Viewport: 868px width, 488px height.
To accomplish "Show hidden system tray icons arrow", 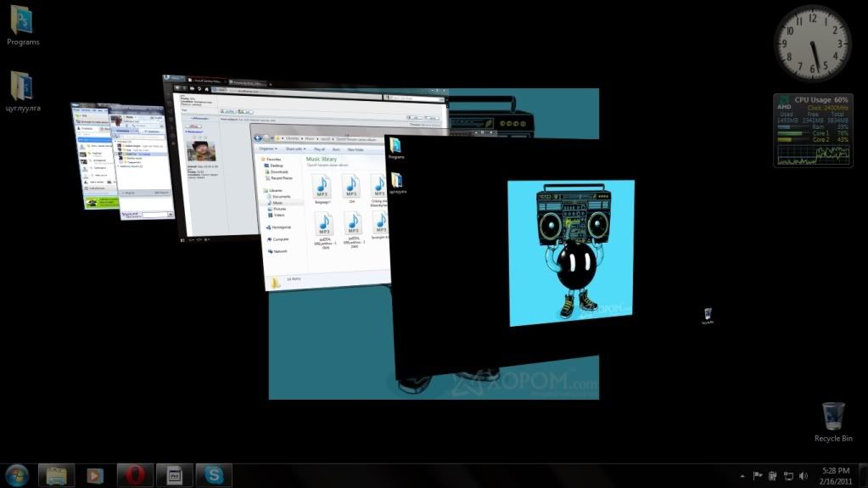I will click(742, 476).
